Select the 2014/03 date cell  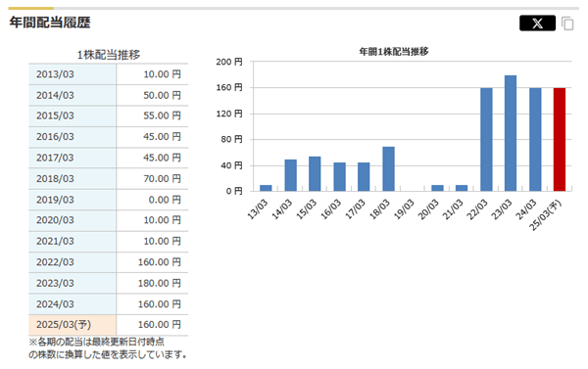[x=73, y=95]
